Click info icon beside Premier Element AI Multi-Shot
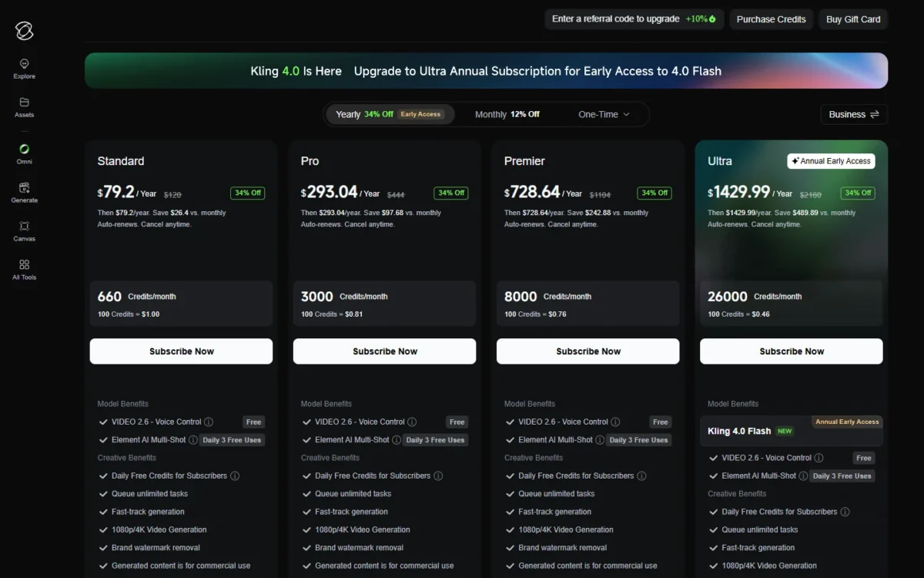 [x=600, y=440]
